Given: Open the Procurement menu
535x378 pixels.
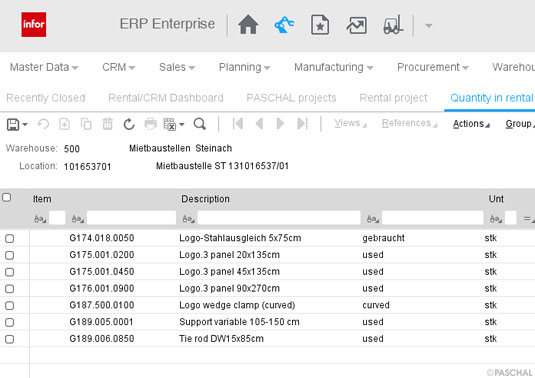Looking at the screenshot, I should click(x=432, y=67).
